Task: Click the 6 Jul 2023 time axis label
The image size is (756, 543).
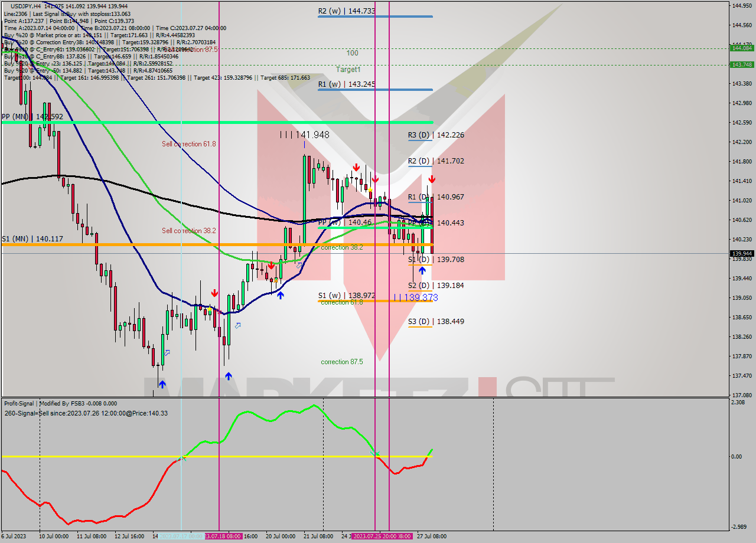Action: coord(13,537)
